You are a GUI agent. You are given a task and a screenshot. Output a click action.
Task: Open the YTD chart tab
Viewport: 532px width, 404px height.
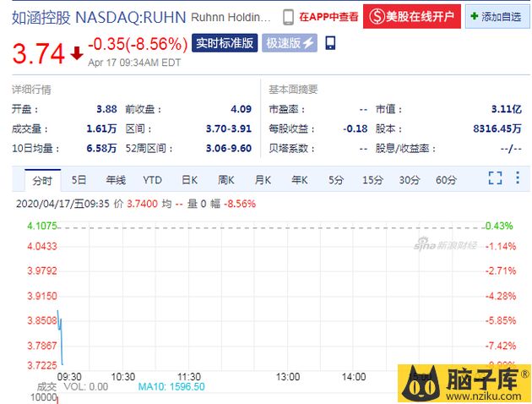152,180
